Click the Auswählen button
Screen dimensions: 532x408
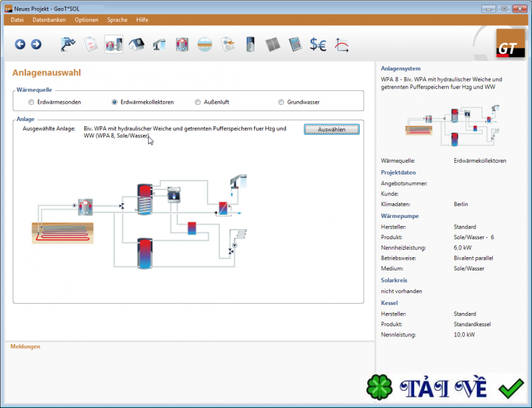pyautogui.click(x=331, y=130)
